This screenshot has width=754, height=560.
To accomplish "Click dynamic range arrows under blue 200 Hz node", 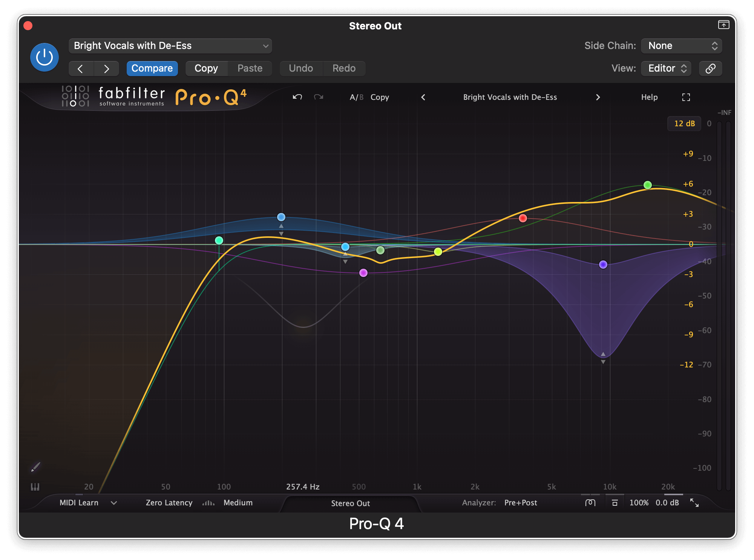I will point(281,230).
